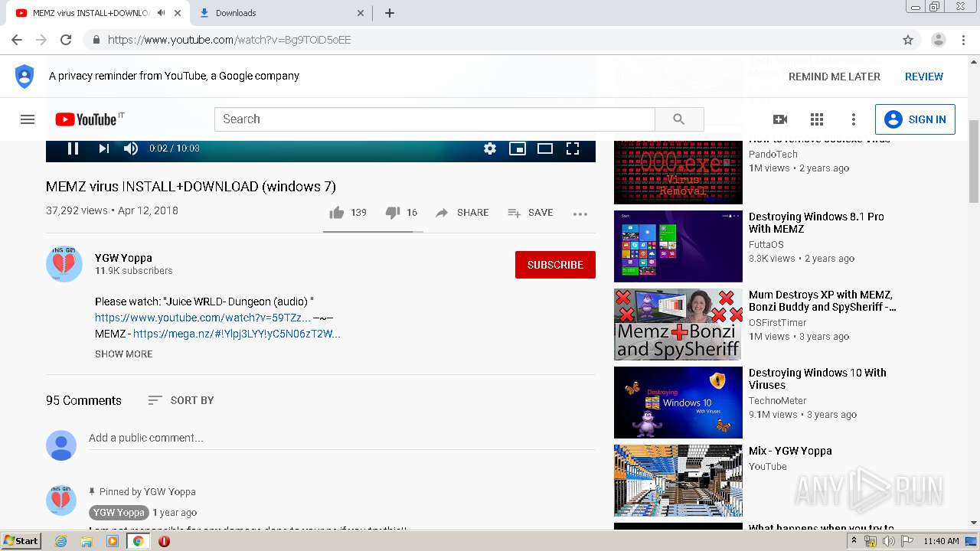The height and width of the screenshot is (551, 980).
Task: View site info via the padlock icon
Action: pos(96,40)
